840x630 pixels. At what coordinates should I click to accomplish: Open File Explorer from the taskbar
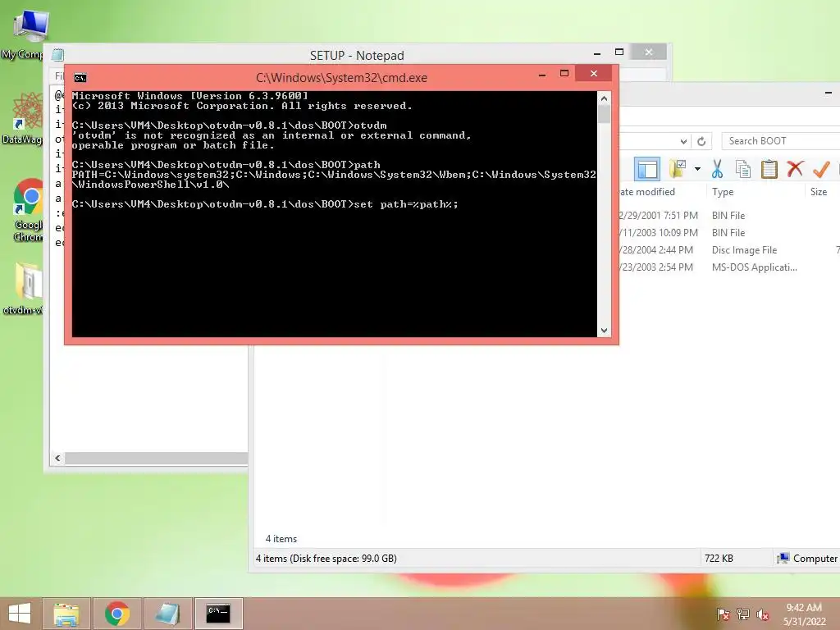click(66, 614)
